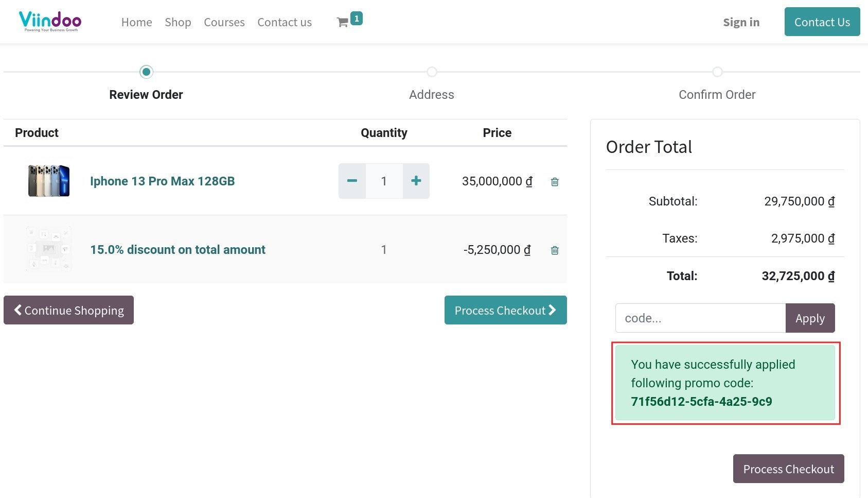Click Process Checkout in Order Total panel
The height and width of the screenshot is (498, 868).
(x=788, y=469)
